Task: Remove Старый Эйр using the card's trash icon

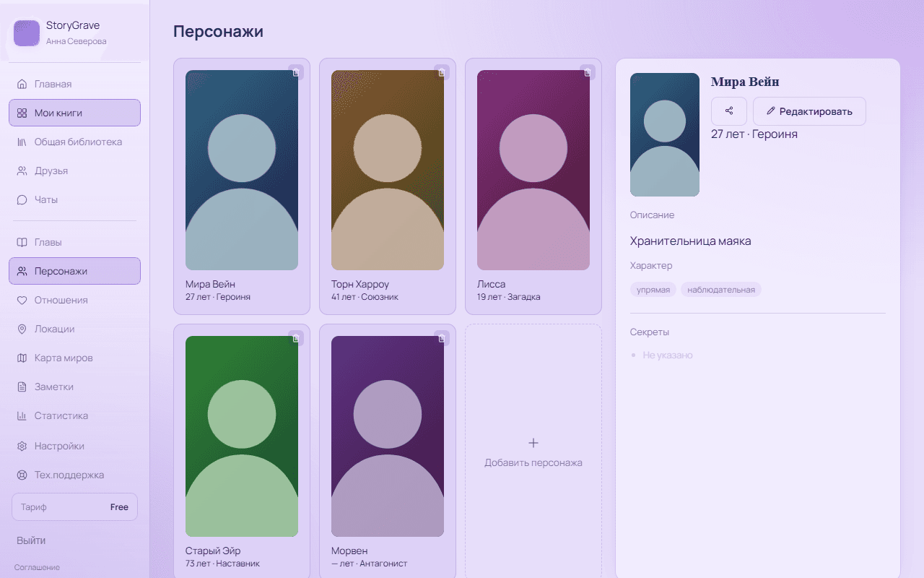Action: 296,338
